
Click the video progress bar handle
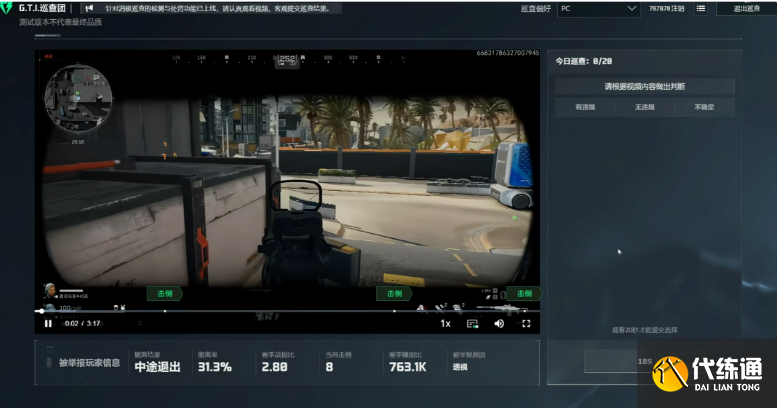(41, 311)
